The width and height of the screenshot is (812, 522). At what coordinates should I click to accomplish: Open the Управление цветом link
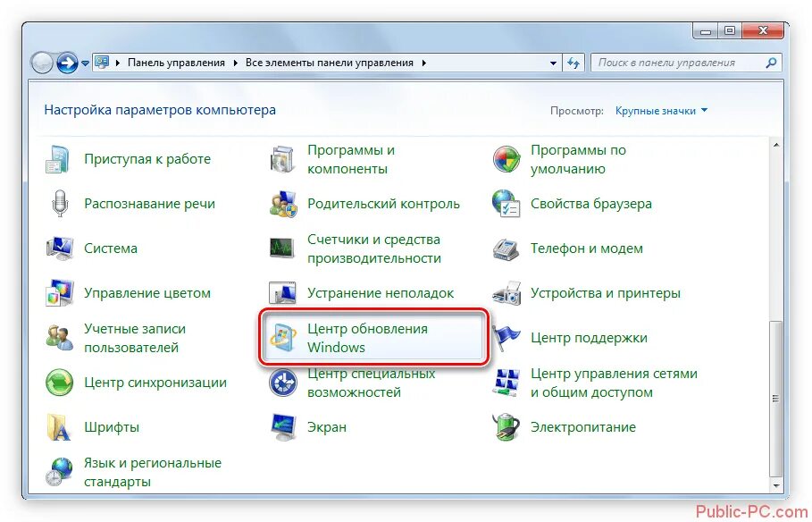pos(147,293)
